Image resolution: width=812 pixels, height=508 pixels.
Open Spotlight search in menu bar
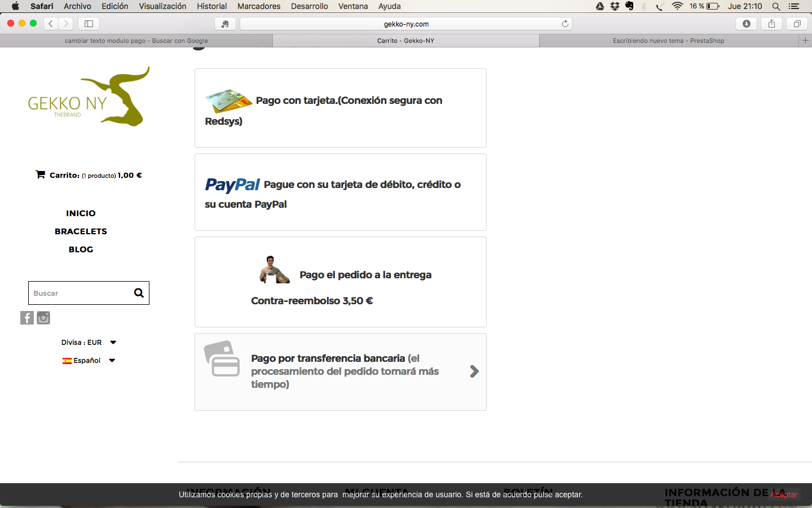coord(776,6)
